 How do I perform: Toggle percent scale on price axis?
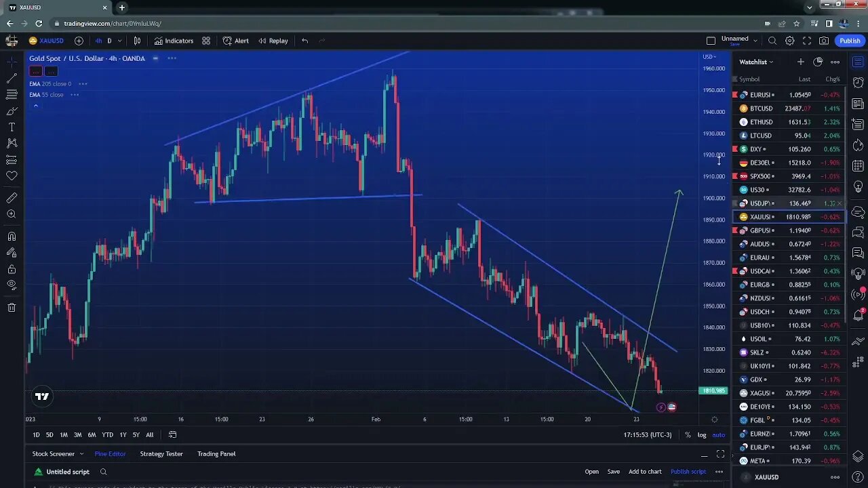[688, 435]
